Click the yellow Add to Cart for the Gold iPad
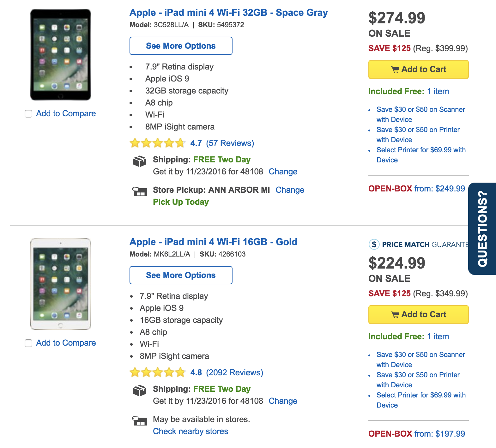The image size is (496, 448). pos(418,314)
